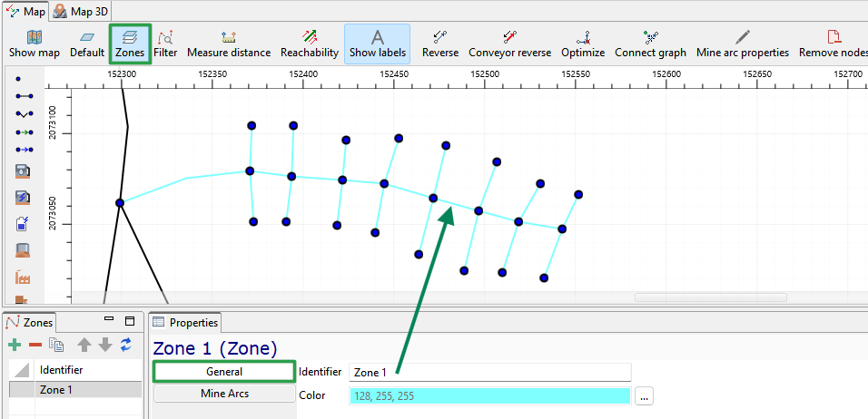Run the Optimize tool
Screen dimensions: 868x419
coord(583,44)
